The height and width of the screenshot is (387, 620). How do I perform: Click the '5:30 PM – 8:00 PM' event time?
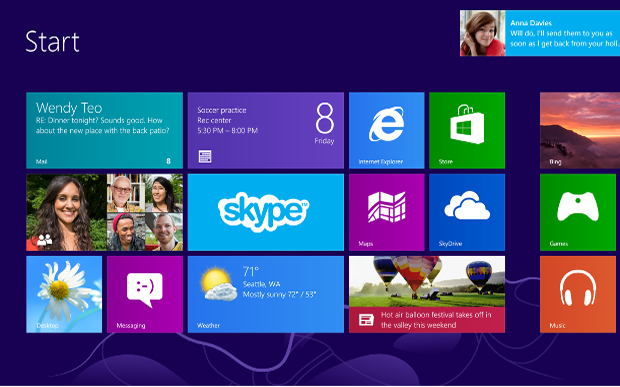[227, 130]
